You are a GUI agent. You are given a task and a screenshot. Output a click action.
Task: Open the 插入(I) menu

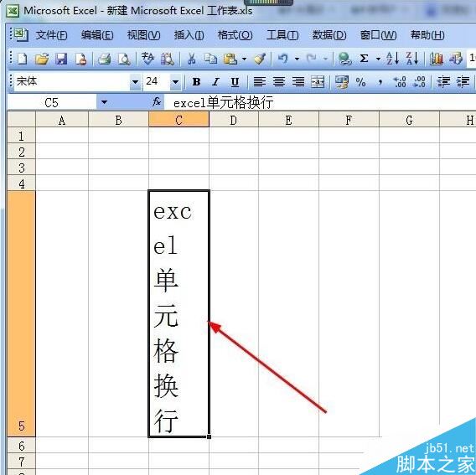[189, 35]
